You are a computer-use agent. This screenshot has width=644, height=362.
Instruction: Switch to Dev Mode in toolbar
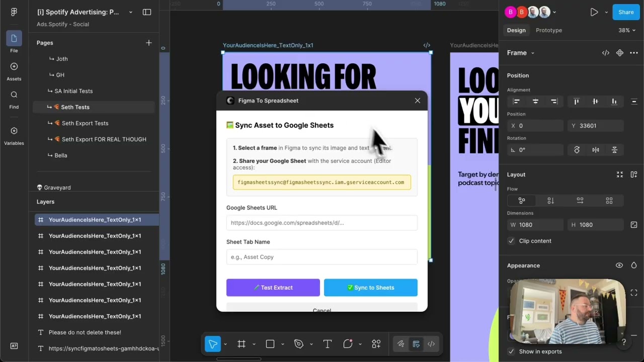pyautogui.click(x=431, y=344)
